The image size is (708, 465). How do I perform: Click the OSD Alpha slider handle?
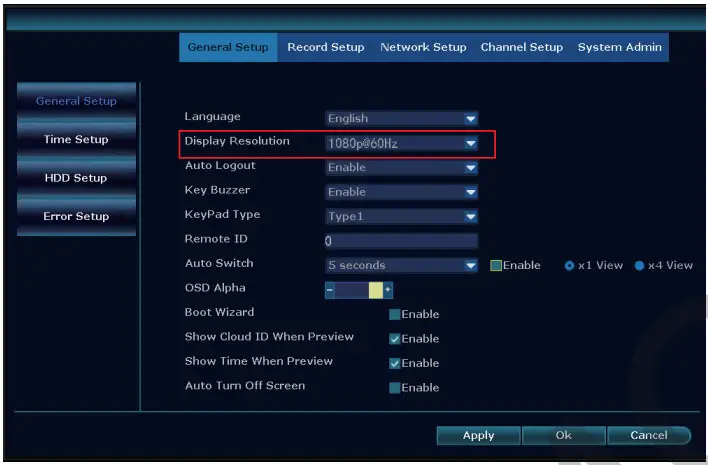376,290
